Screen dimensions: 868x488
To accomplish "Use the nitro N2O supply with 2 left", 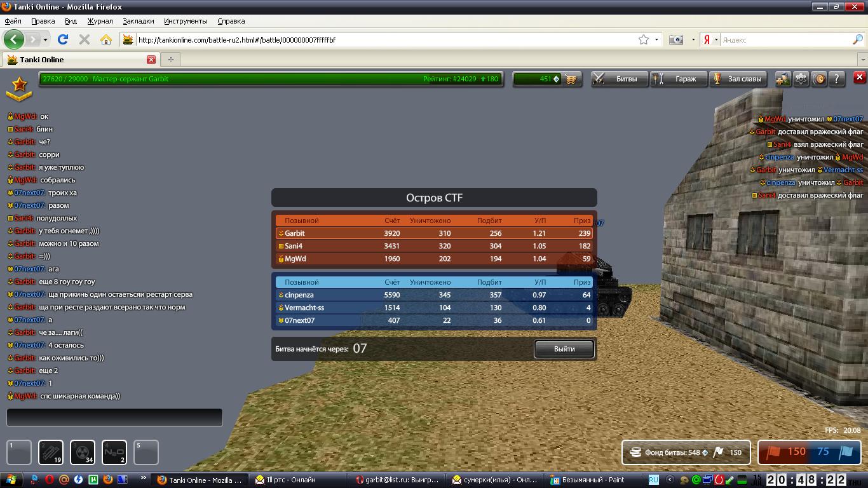I will [114, 452].
